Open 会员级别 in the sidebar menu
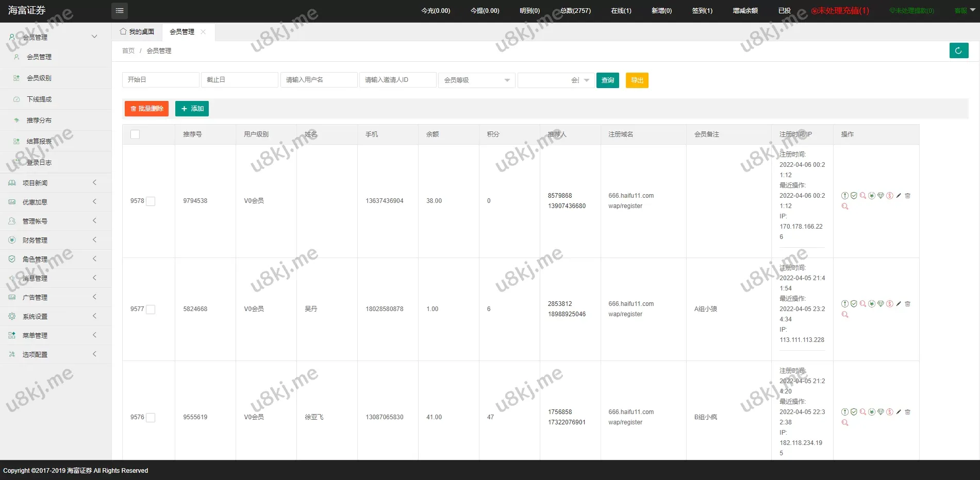Viewport: 980px width, 480px height. [x=39, y=78]
